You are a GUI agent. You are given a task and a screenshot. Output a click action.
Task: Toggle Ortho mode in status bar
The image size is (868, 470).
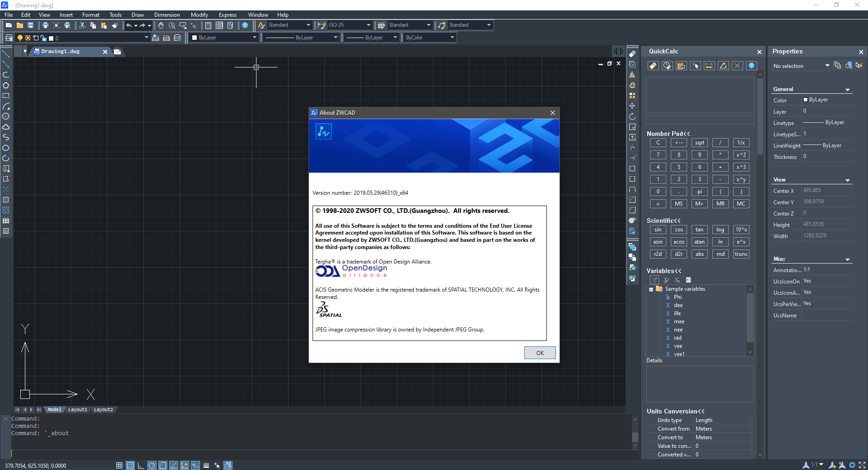(x=141, y=465)
